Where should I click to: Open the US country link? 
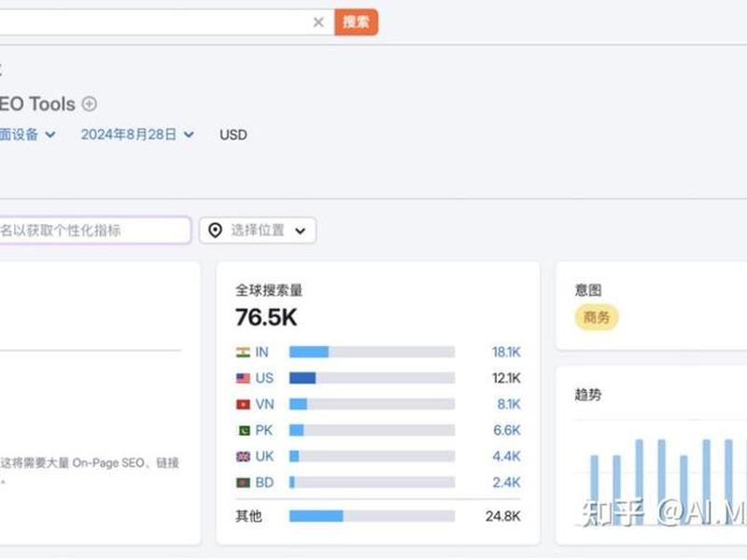(264, 378)
